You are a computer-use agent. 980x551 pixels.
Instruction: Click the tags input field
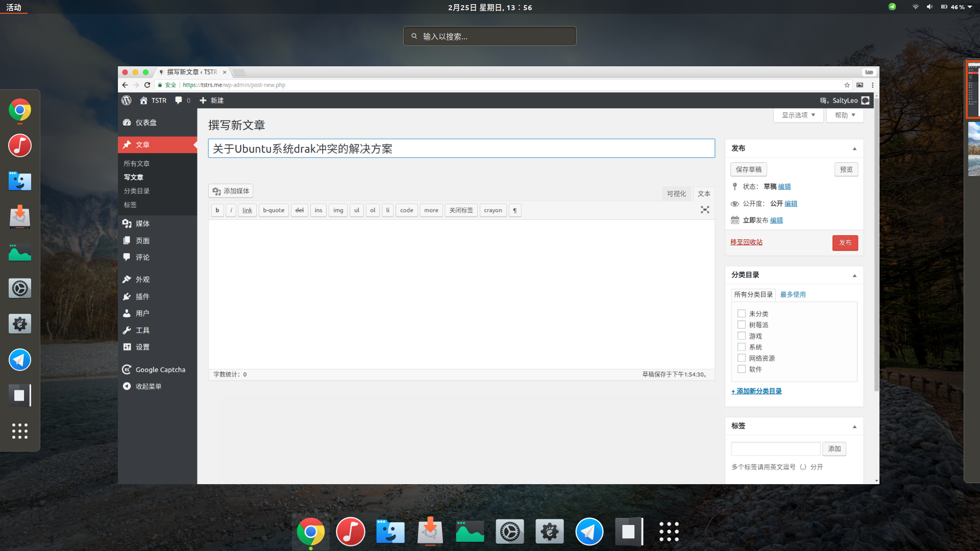click(x=775, y=449)
